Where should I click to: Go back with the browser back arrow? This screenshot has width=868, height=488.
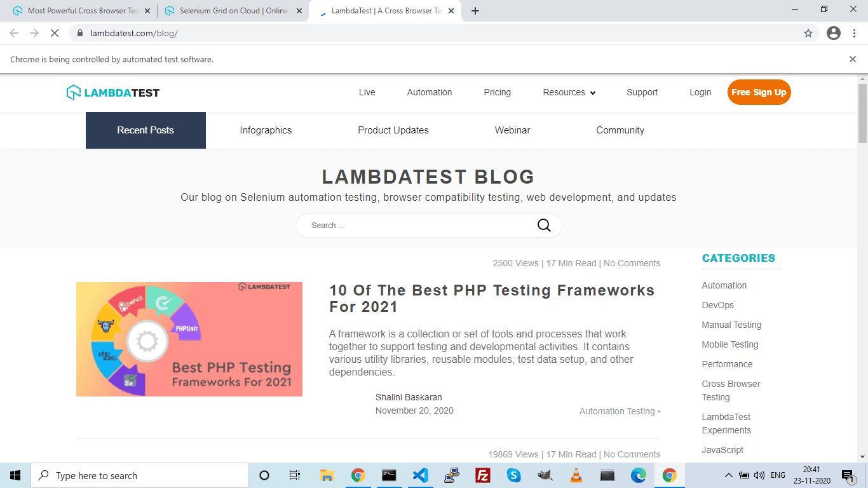(x=14, y=33)
